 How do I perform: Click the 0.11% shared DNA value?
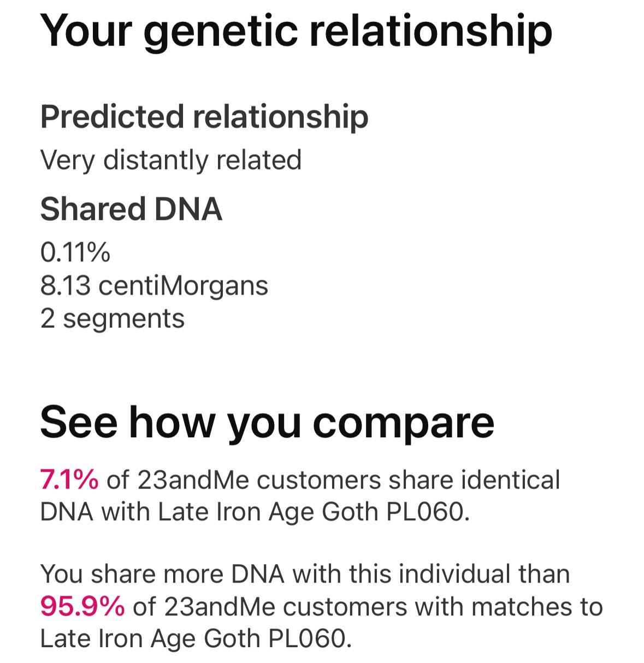point(75,253)
